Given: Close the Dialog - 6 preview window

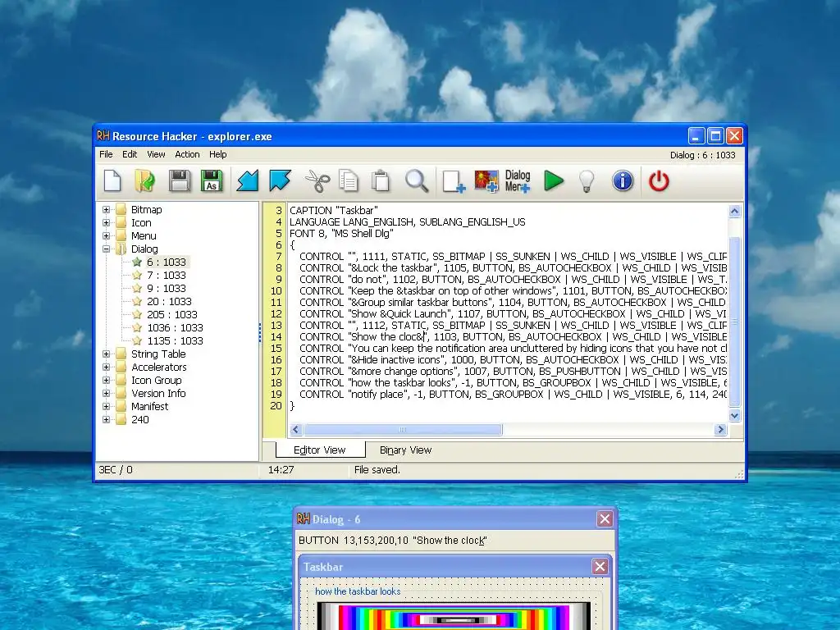Looking at the screenshot, I should 605,518.
